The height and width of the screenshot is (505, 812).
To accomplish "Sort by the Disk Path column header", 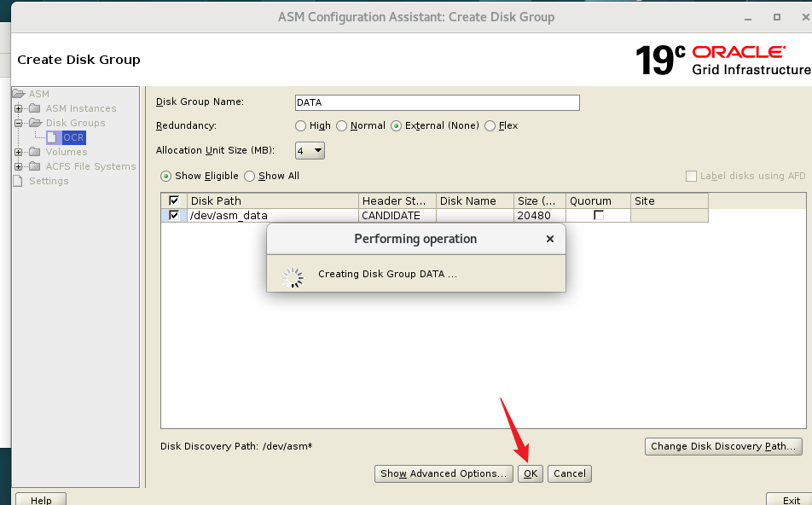I will point(272,201).
